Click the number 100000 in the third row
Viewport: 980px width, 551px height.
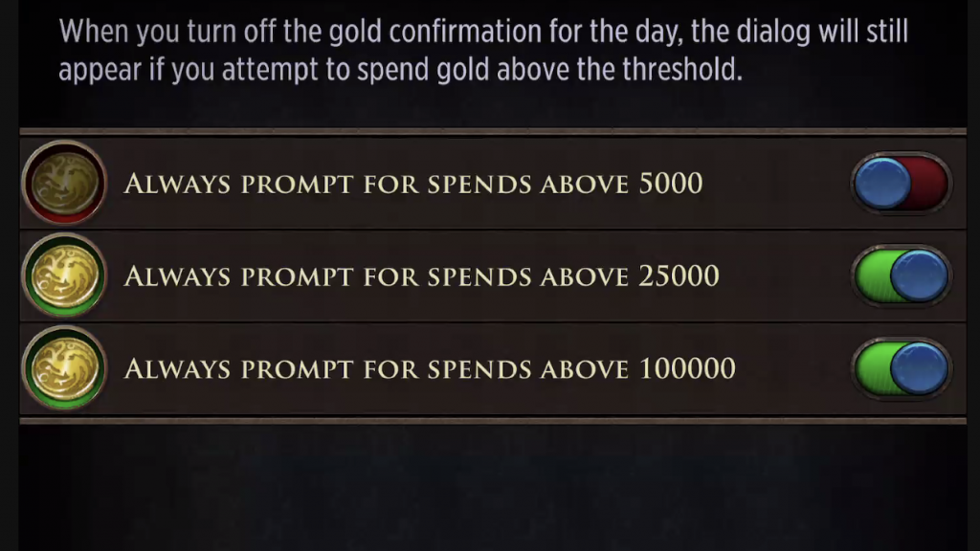(x=687, y=368)
